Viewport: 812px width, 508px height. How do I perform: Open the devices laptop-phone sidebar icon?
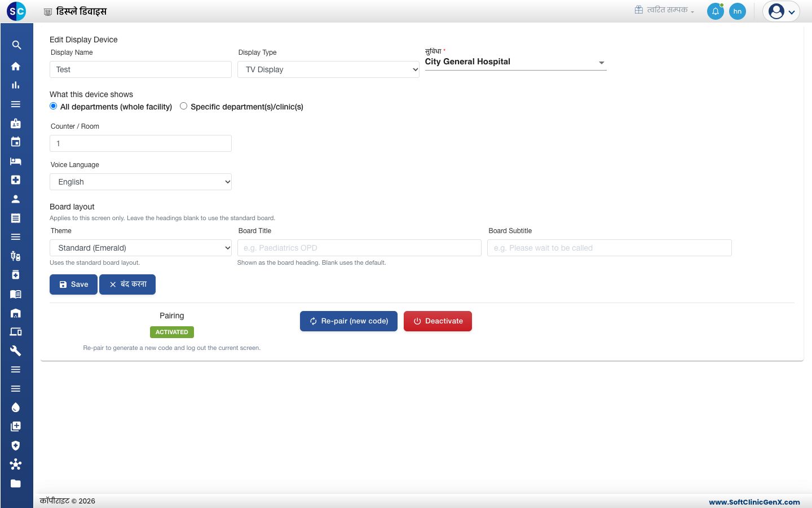[16, 331]
